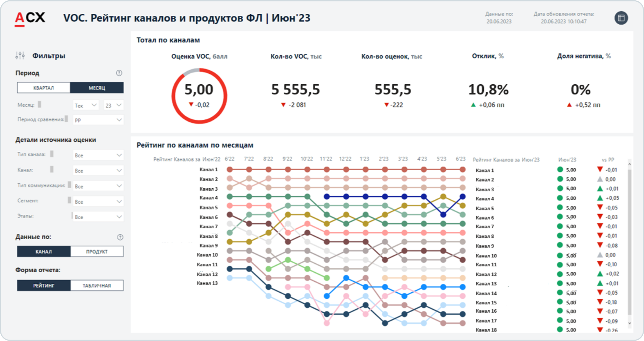Open Период сравнения dropdown
Viewport: 644px width, 341px height.
pos(98,120)
